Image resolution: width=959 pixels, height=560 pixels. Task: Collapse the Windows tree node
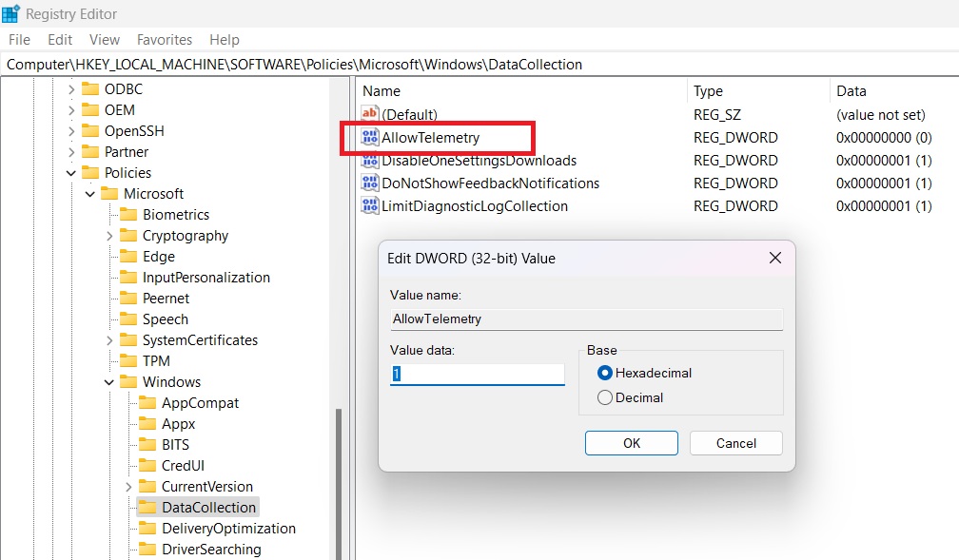click(108, 381)
